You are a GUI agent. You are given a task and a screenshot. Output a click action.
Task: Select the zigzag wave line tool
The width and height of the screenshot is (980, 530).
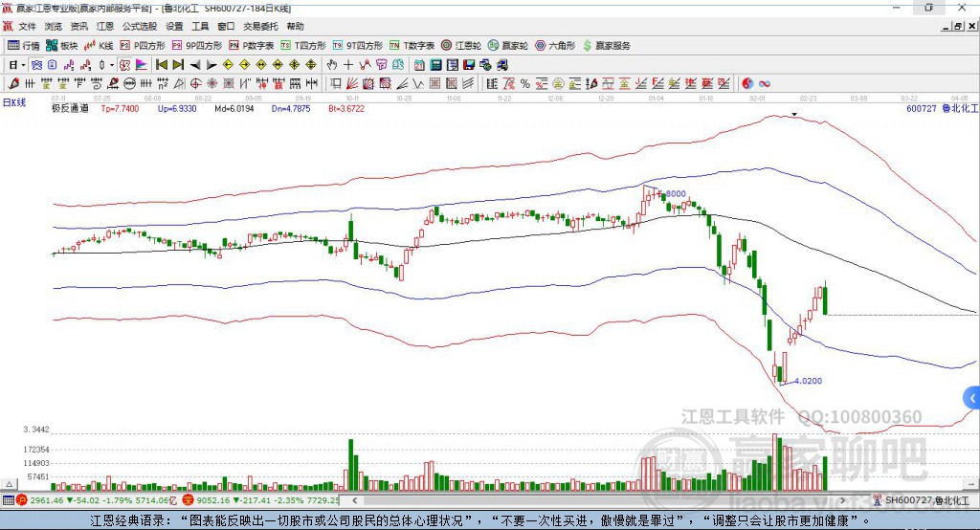(x=417, y=83)
